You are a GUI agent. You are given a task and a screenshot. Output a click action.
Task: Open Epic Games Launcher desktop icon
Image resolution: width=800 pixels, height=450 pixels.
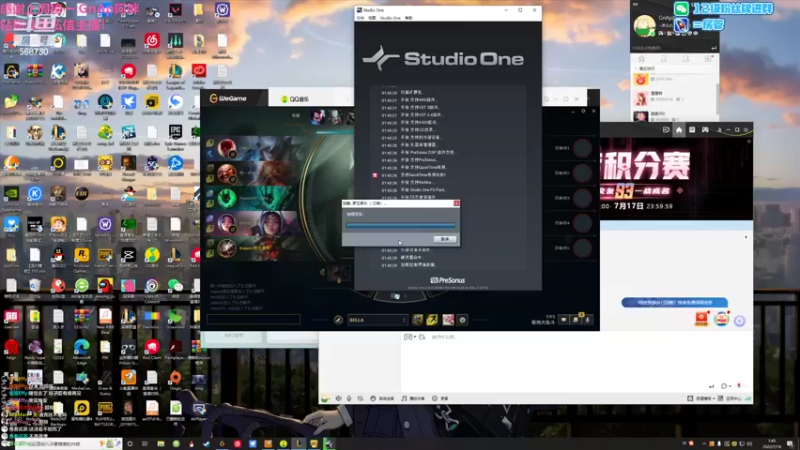click(x=175, y=136)
